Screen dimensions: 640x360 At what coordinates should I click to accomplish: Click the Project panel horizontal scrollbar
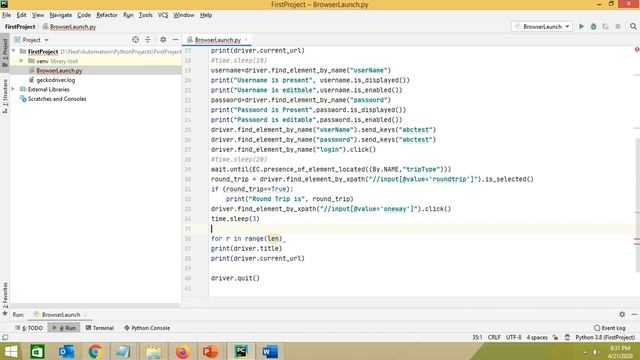click(x=95, y=305)
